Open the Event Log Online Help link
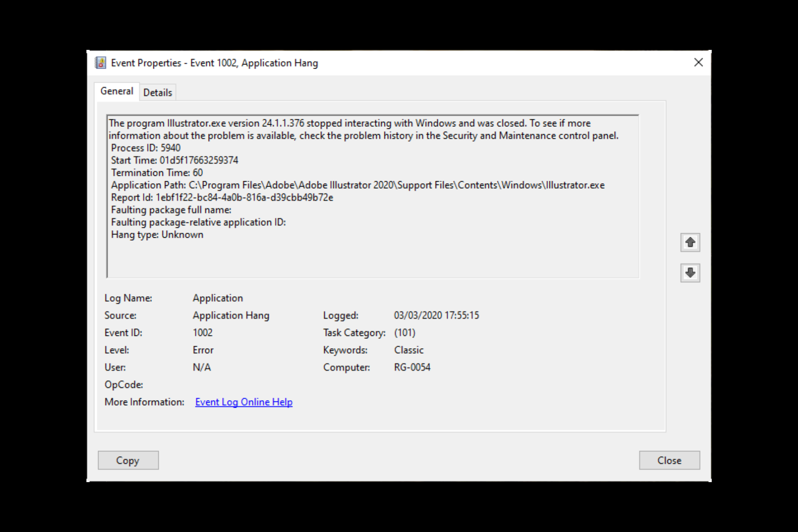Screen dimensions: 798x532 pos(244,402)
